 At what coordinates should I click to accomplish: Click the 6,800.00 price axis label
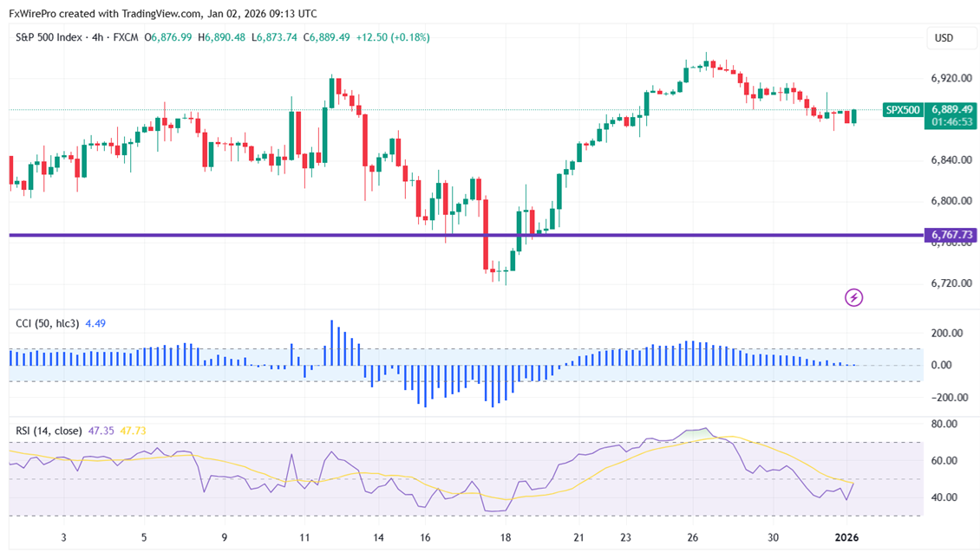(951, 201)
